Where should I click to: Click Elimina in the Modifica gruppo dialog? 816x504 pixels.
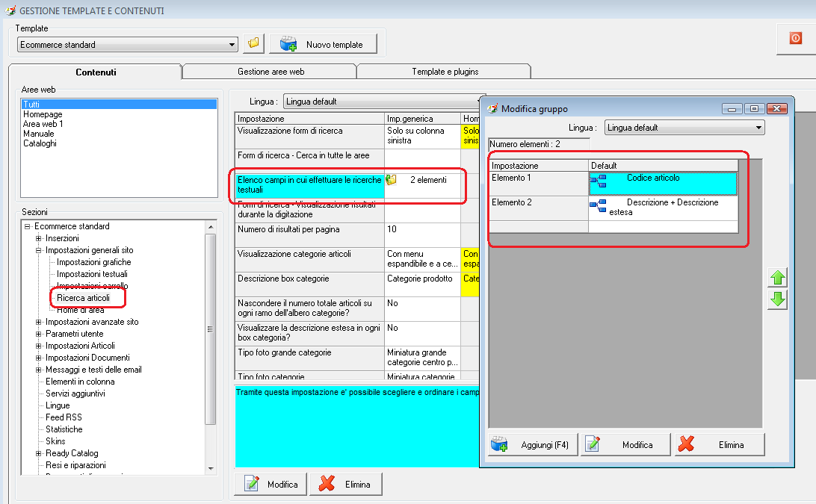coord(719,444)
